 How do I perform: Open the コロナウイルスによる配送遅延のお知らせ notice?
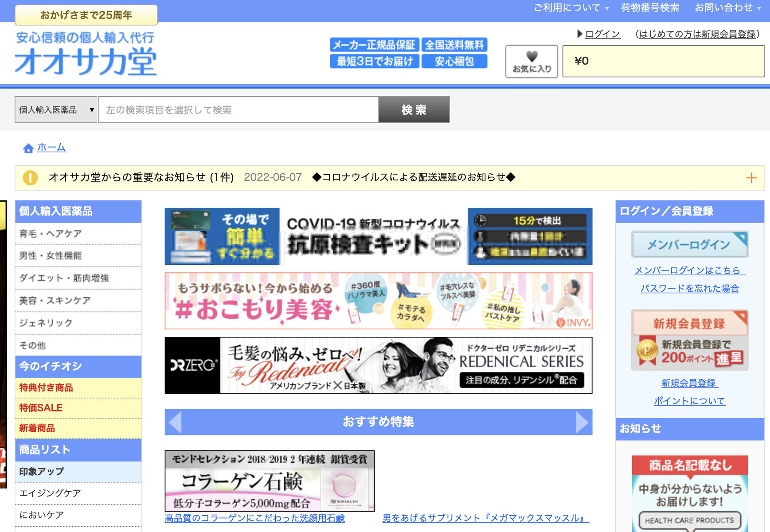[x=414, y=177]
